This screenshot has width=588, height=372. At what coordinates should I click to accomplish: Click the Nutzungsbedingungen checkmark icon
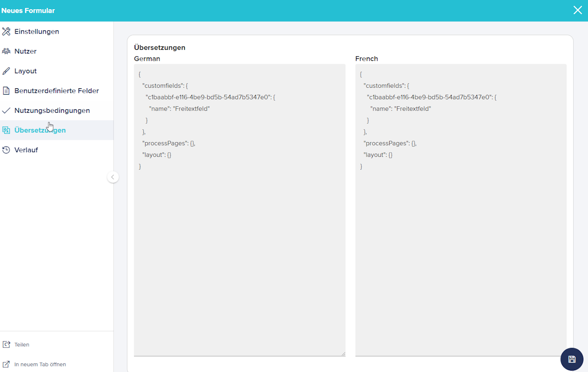(6, 111)
